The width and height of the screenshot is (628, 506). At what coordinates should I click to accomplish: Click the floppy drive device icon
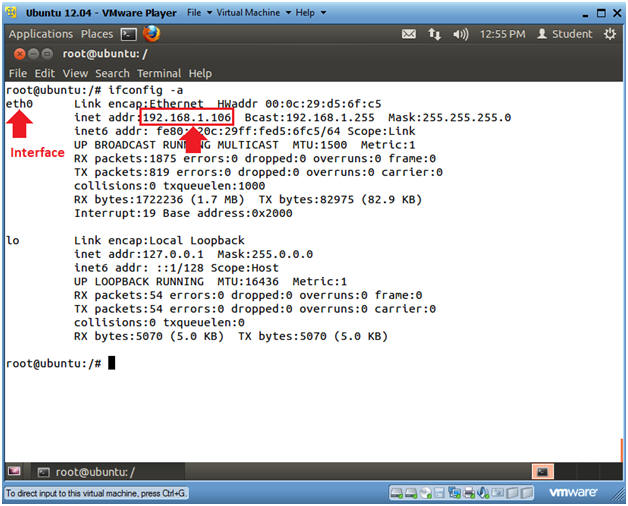(x=439, y=493)
